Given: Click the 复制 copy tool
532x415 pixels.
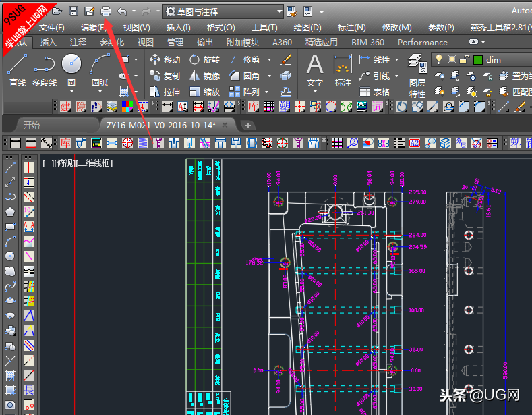Looking at the screenshot, I should [165, 76].
